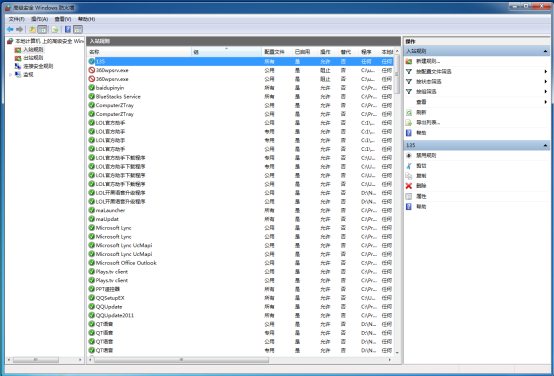554x376 pixels.
Task: Collapse the 入站规则 actions section
Action: click(x=545, y=52)
